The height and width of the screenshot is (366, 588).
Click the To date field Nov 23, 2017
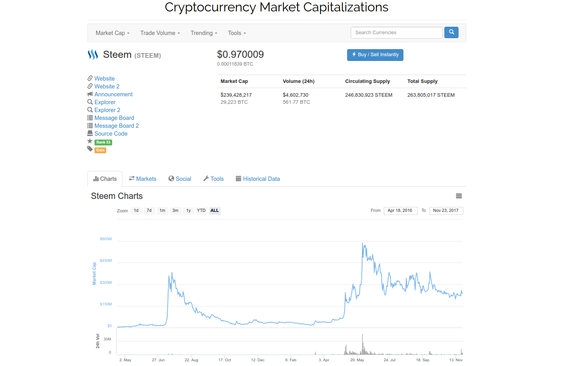pos(446,211)
